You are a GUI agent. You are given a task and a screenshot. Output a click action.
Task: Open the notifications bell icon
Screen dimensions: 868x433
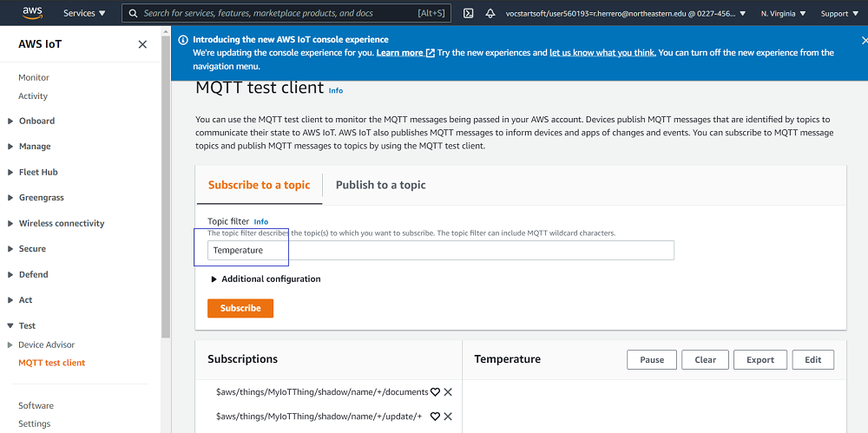tap(490, 13)
